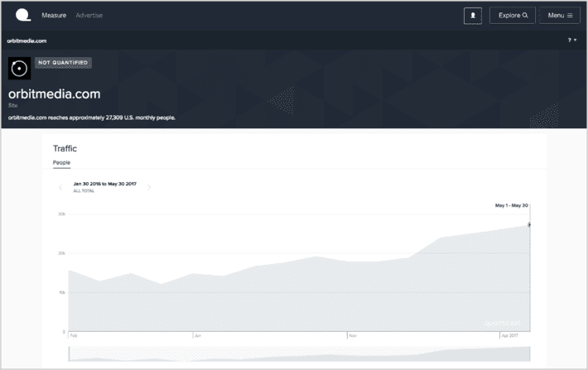This screenshot has height=370, width=588.
Task: Open the Explore search button
Action: coord(513,16)
